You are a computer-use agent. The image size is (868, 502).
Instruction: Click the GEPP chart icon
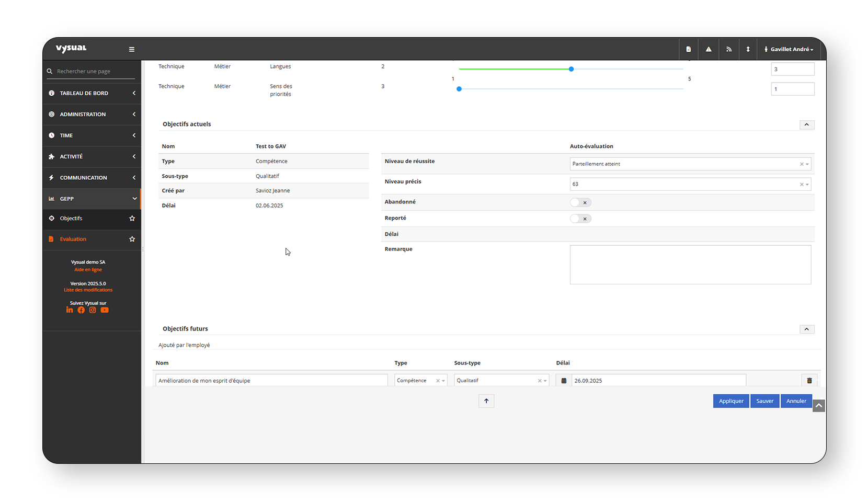click(x=51, y=199)
